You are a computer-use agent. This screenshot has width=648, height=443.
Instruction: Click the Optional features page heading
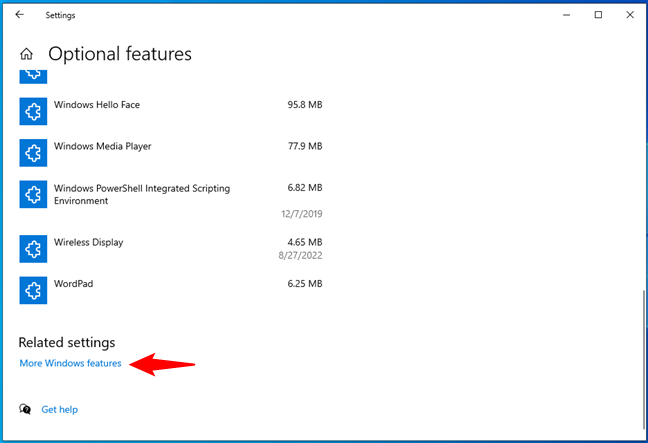point(120,54)
